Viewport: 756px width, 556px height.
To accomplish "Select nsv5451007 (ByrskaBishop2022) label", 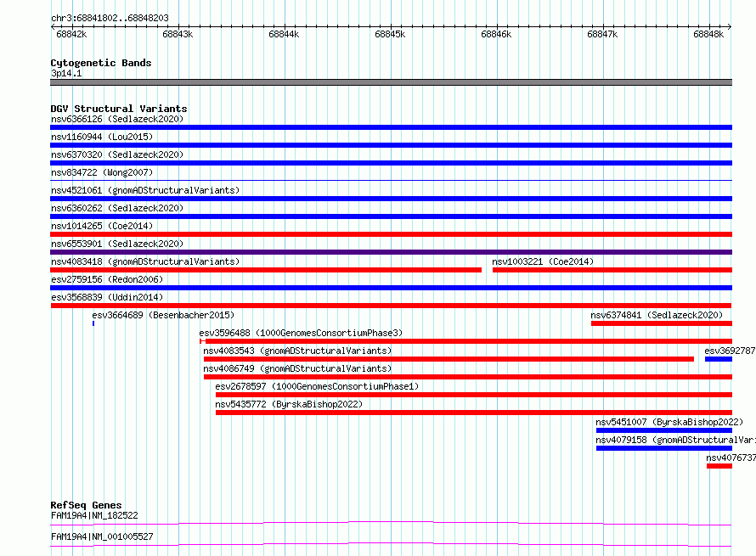I will (x=669, y=422).
